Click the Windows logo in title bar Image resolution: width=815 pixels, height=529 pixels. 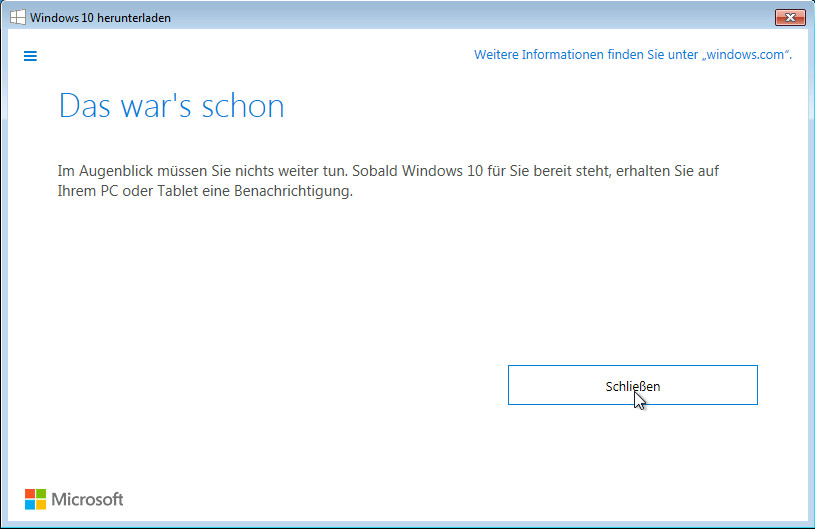17,17
